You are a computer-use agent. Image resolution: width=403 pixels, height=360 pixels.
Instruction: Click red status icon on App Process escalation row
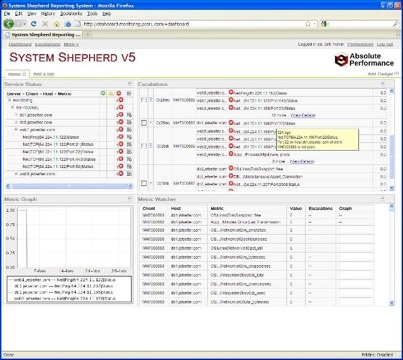click(231, 154)
